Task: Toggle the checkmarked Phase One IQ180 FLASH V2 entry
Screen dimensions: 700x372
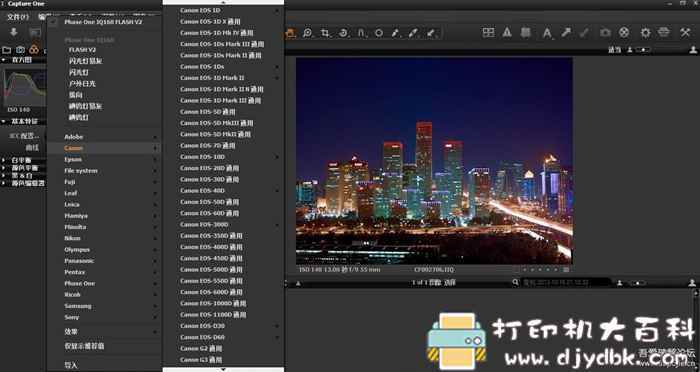Action: tap(104, 22)
